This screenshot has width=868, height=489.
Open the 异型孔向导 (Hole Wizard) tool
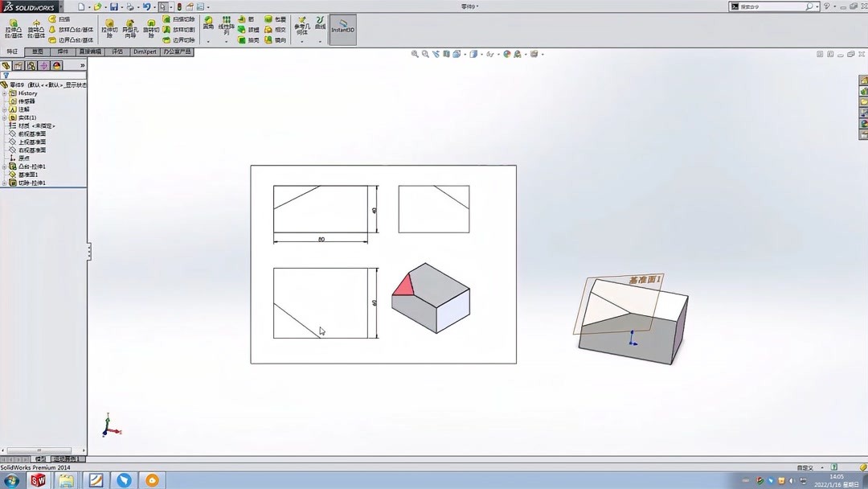(131, 27)
